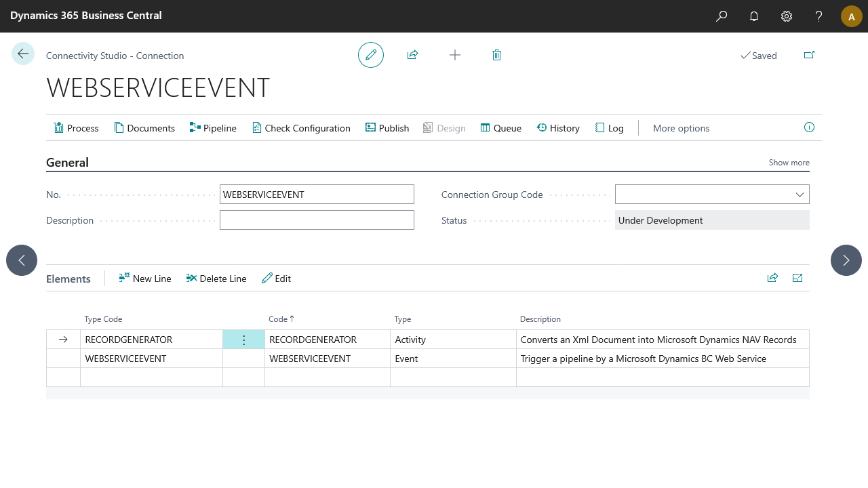This screenshot has height=488, width=868.
Task: Click the Description input field
Action: [x=317, y=220]
